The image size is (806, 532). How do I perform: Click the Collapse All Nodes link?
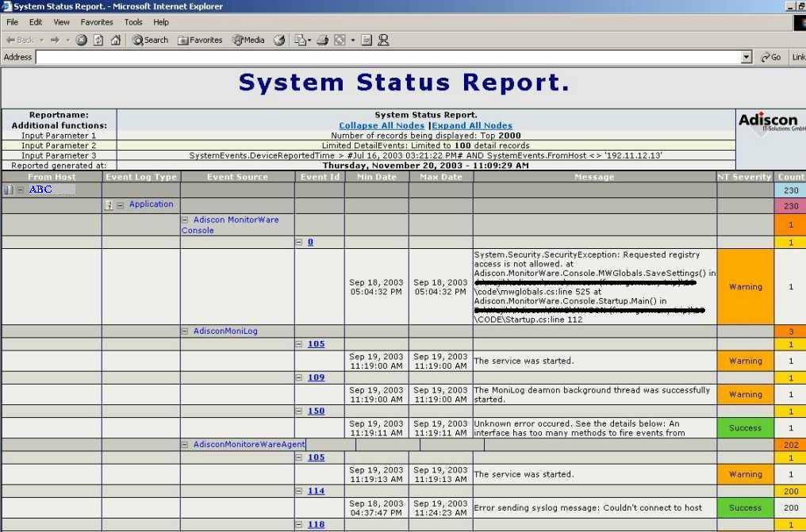tap(382, 125)
